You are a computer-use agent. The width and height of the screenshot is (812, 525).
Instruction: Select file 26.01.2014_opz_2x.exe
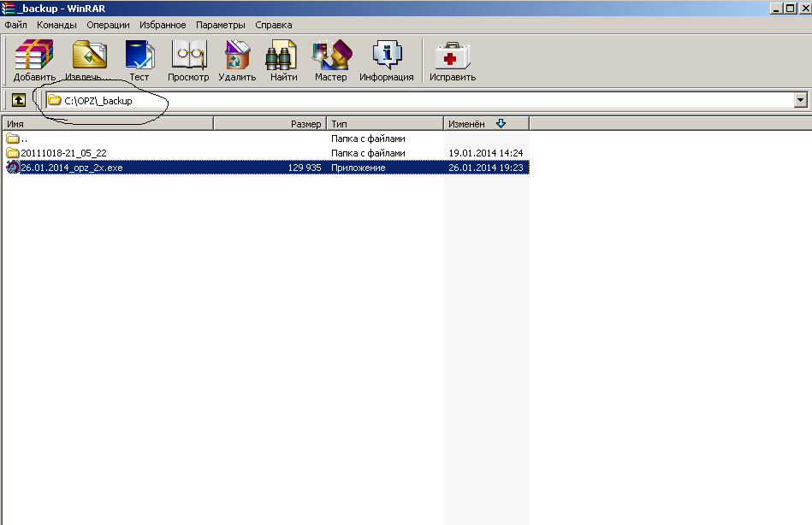[72, 168]
